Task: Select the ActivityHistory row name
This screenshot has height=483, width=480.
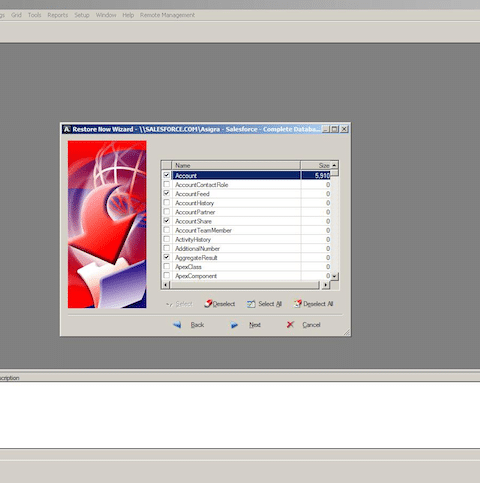Action: [193, 239]
